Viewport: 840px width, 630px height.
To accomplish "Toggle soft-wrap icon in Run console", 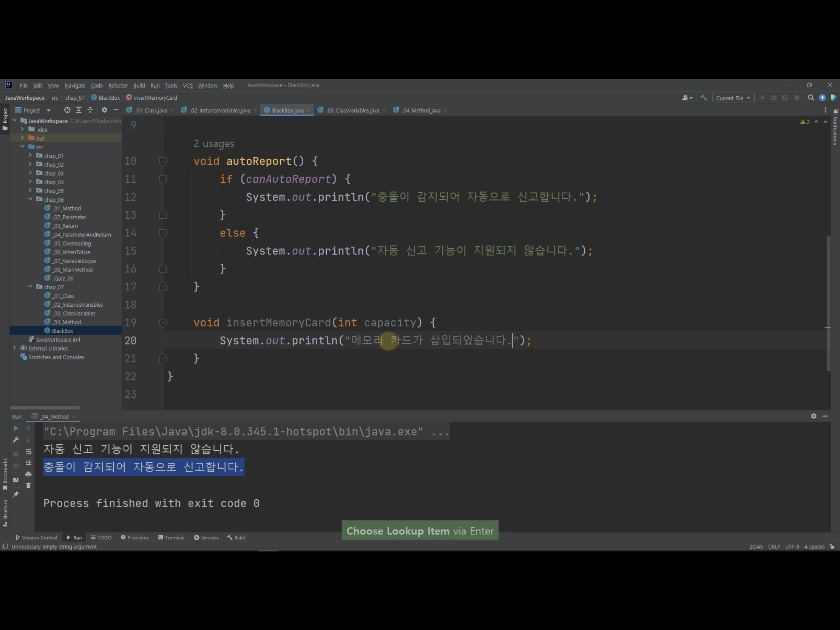I will pos(28,451).
